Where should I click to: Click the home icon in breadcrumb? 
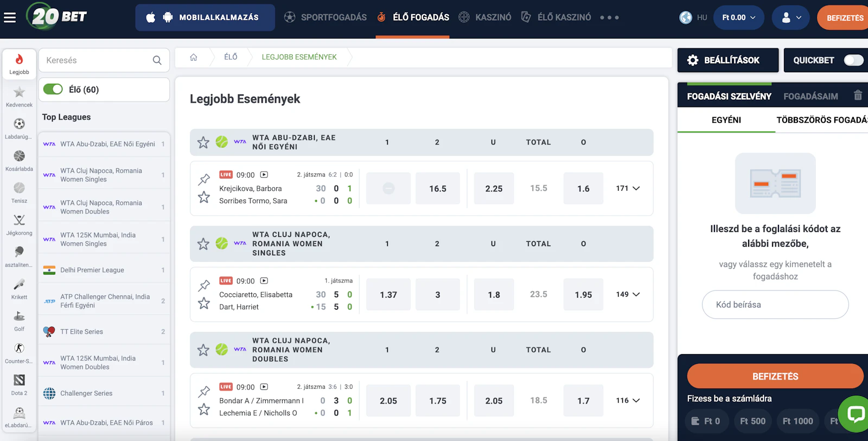click(194, 57)
